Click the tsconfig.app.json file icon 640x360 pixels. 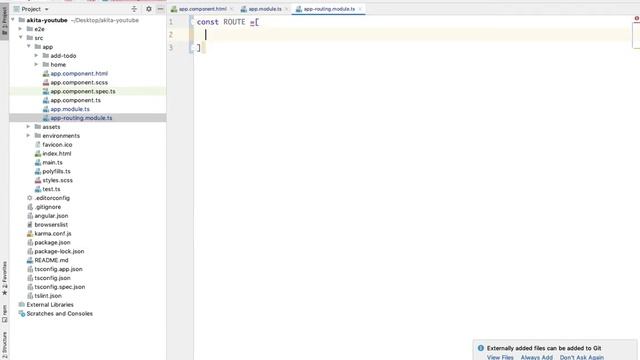tap(30, 269)
